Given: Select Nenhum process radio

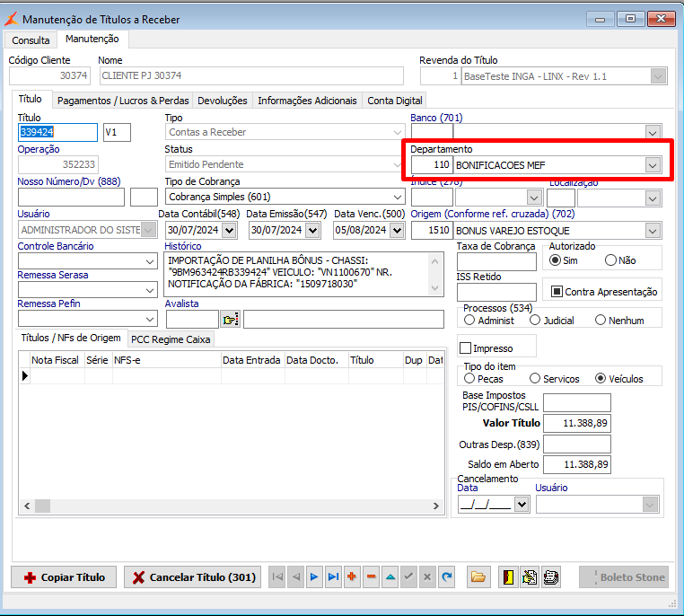Looking at the screenshot, I should click(601, 321).
